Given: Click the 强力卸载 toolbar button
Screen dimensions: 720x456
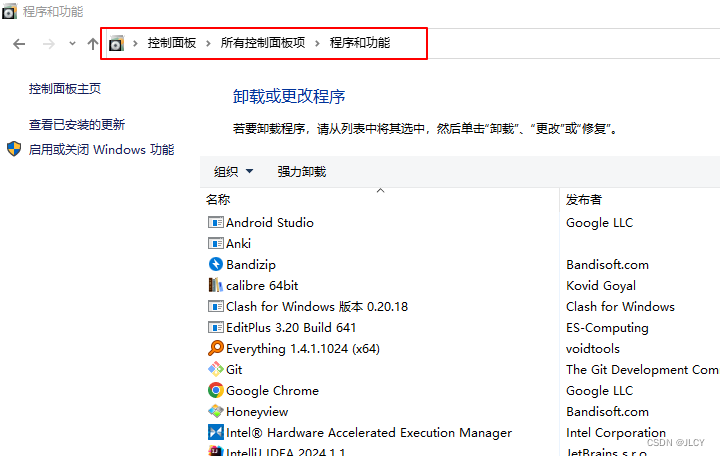Looking at the screenshot, I should (302, 172).
